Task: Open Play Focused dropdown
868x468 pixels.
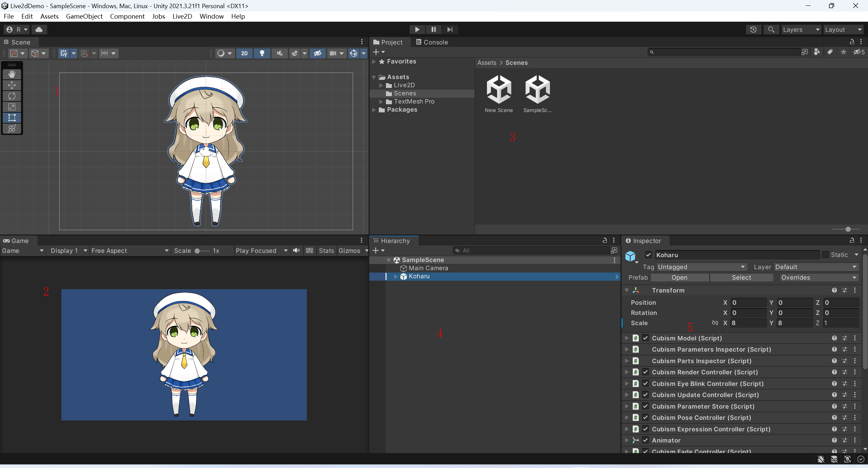Action: click(x=262, y=250)
